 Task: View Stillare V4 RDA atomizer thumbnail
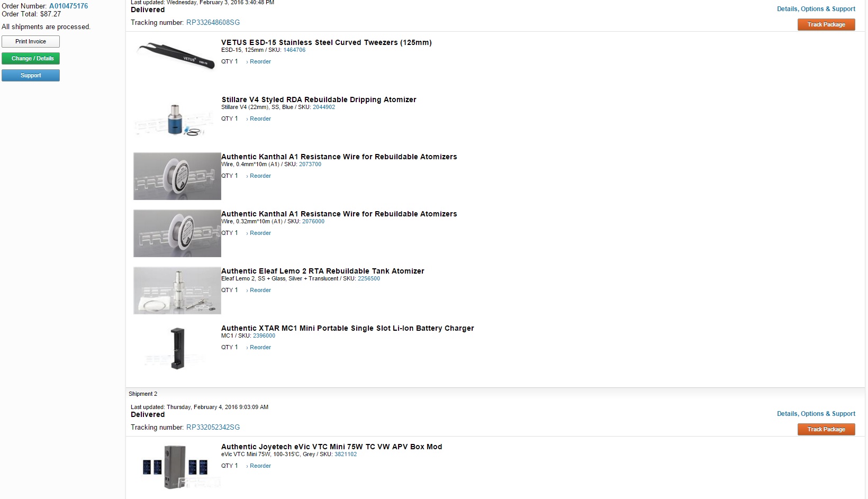coord(177,119)
